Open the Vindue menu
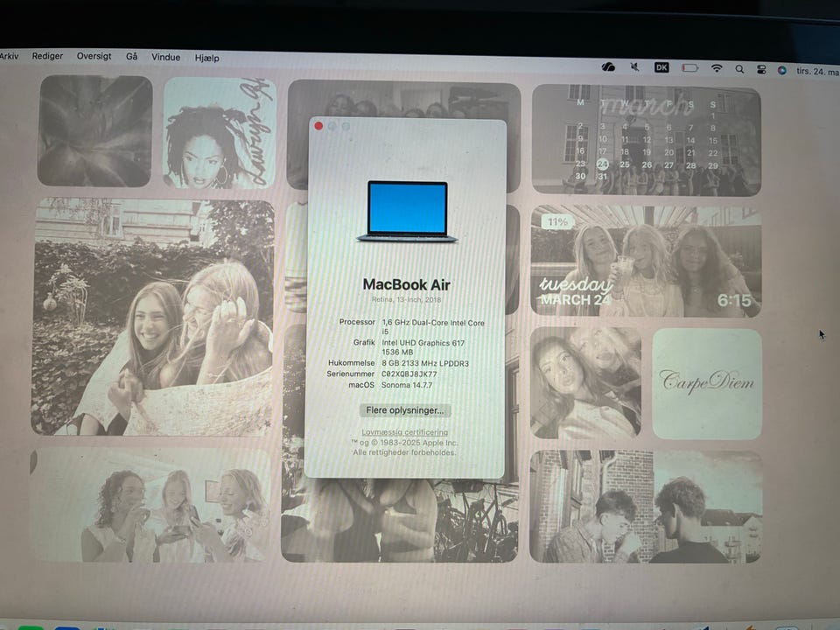This screenshot has height=630, width=840. 165,57
